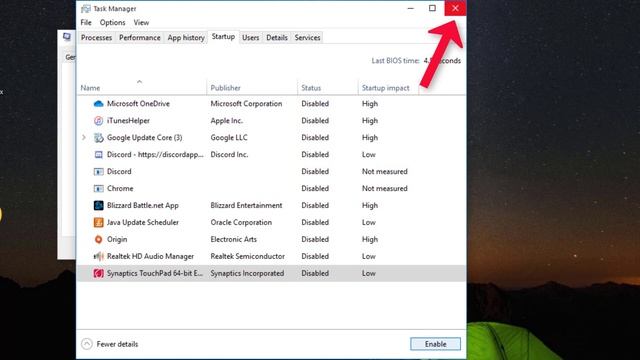Click Disabled status in the Origin row
Image resolution: width=640 pixels, height=360 pixels.
coord(315,240)
